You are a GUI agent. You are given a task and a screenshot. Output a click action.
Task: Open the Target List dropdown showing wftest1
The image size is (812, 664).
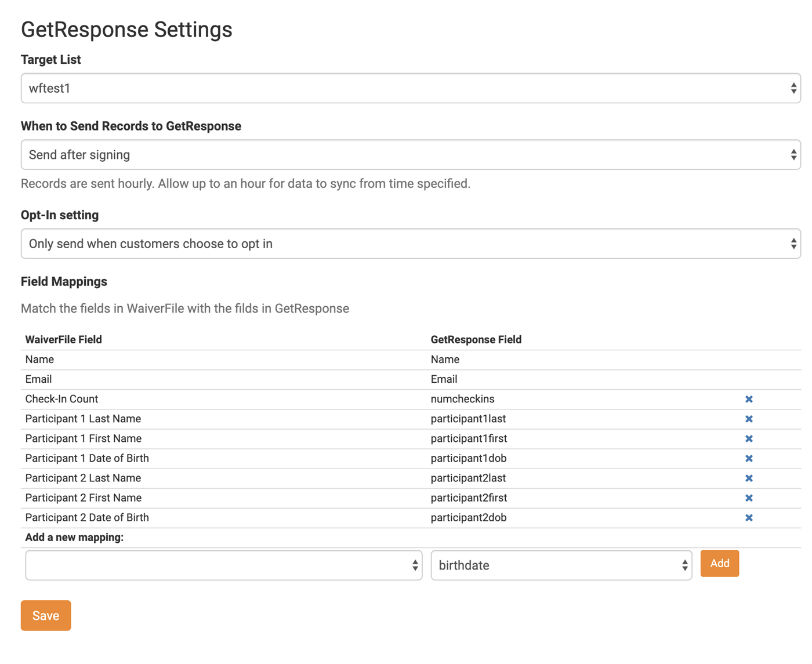coord(411,88)
